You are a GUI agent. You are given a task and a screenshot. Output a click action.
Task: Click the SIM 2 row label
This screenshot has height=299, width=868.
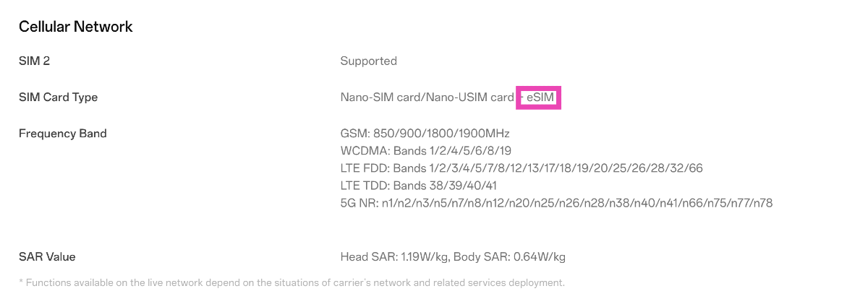[x=34, y=61]
